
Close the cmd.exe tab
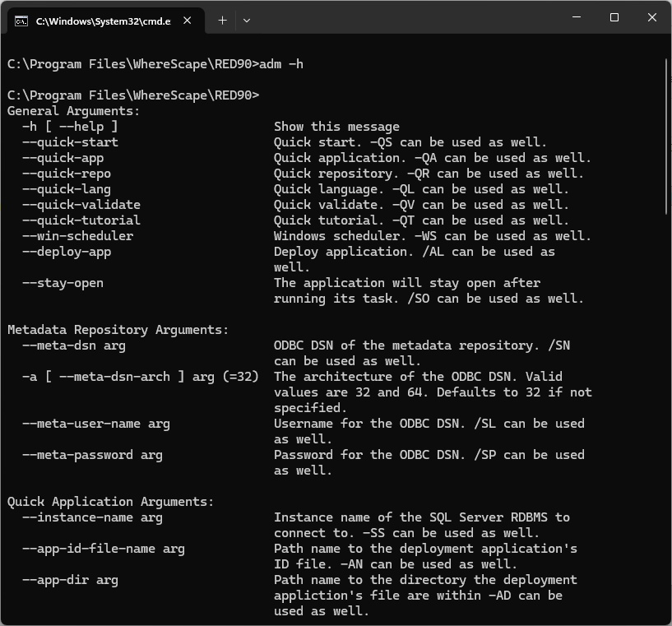188,21
